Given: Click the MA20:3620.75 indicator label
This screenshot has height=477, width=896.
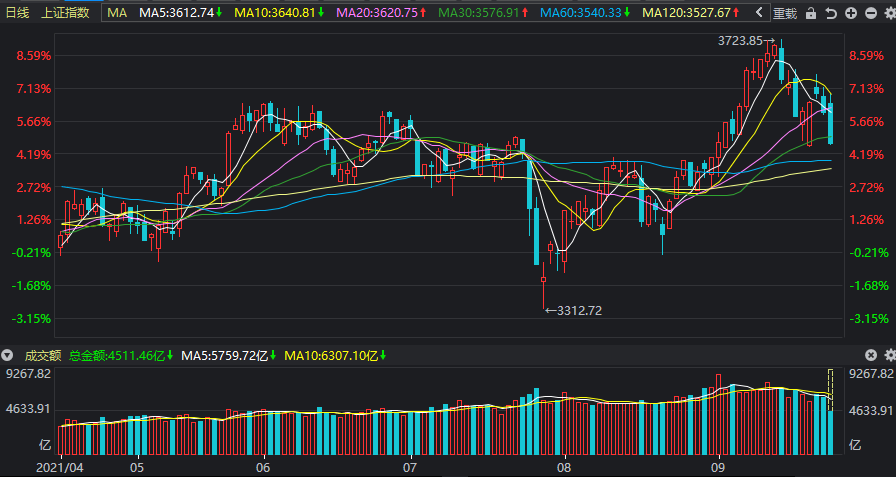Looking at the screenshot, I should 382,13.
